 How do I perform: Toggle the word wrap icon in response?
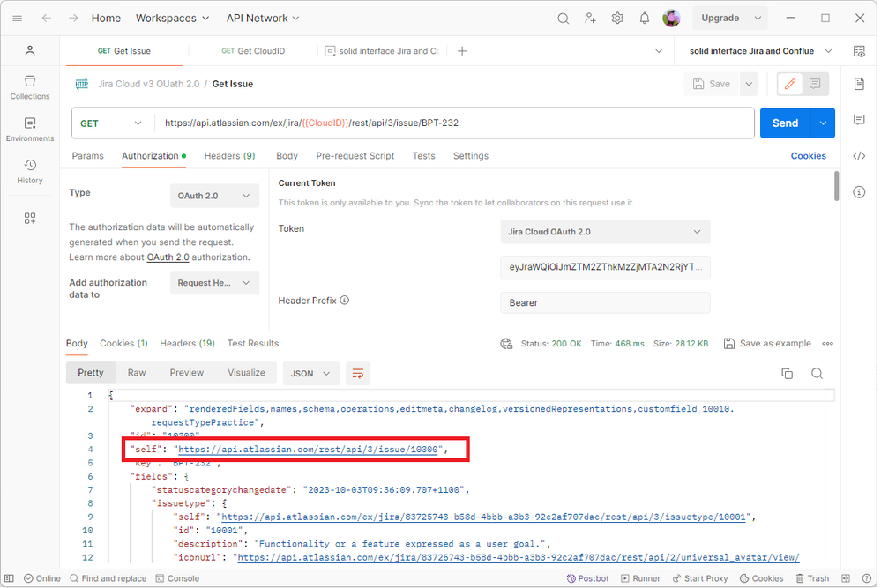(358, 374)
